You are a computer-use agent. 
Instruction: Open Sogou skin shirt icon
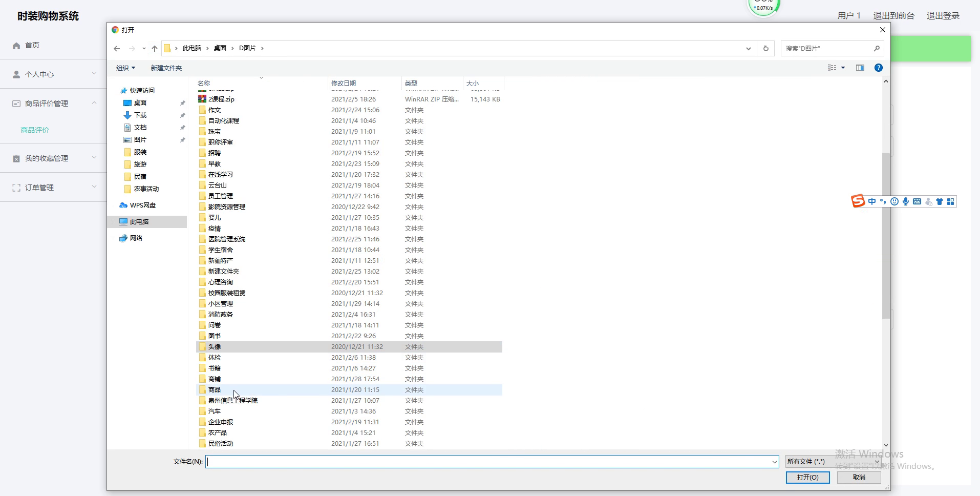click(940, 201)
